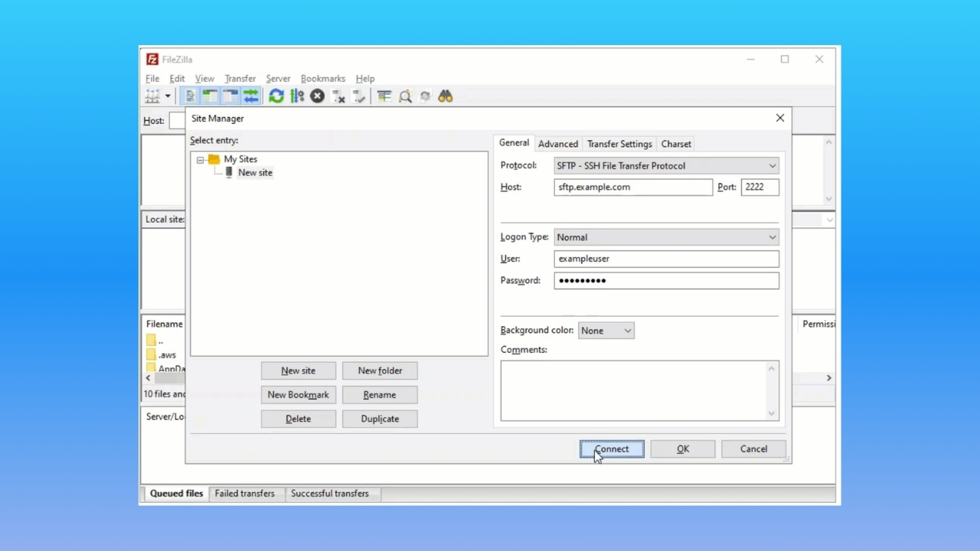
Task: Open the View menu
Action: (204, 79)
